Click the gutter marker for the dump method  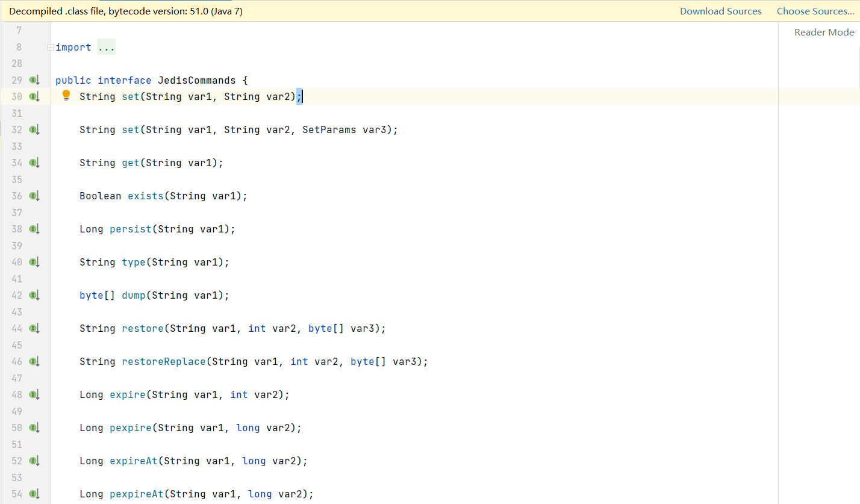[x=34, y=295]
